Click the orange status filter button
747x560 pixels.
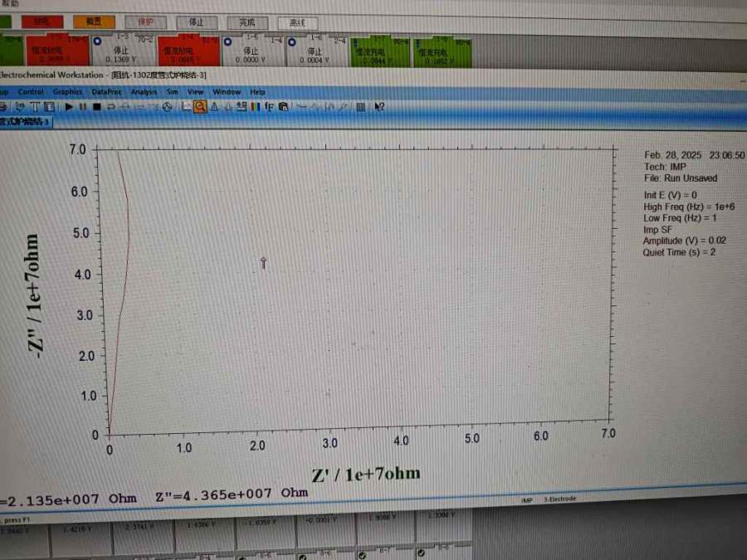pyautogui.click(x=94, y=22)
